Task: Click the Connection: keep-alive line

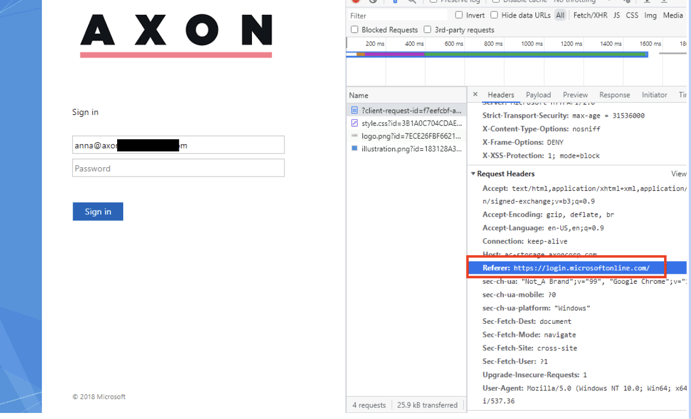Action: tap(525, 241)
